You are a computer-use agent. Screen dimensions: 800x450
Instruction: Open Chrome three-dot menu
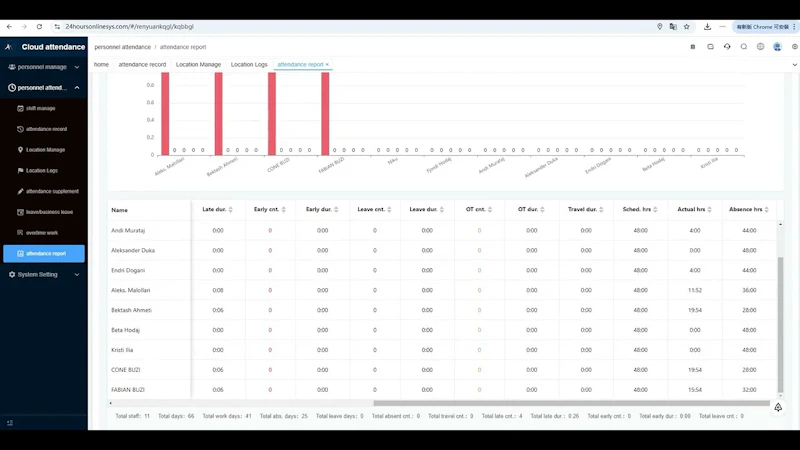(794, 27)
